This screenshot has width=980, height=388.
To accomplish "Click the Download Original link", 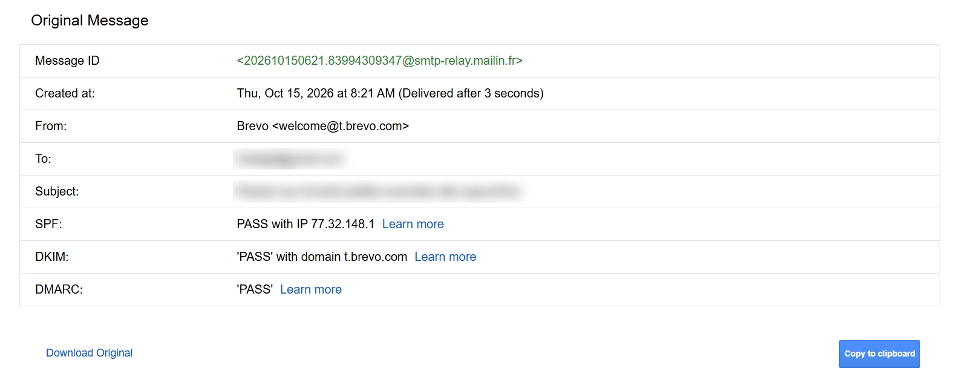I will tap(89, 353).
